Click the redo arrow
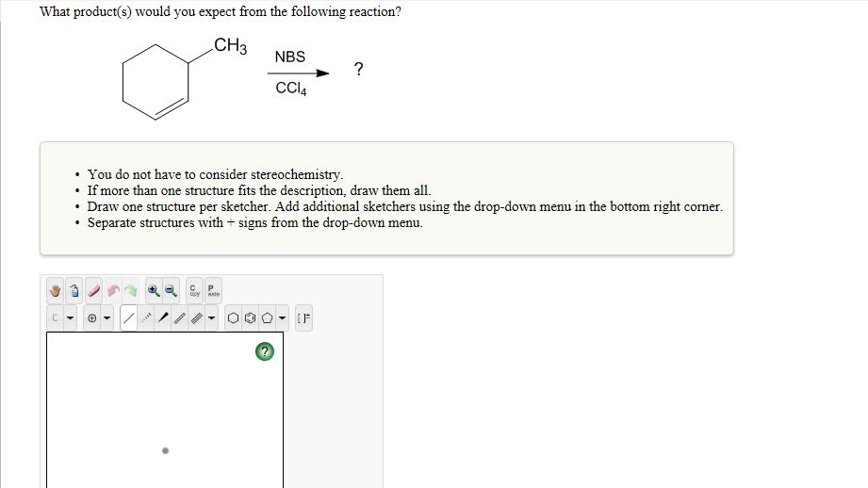Image resolution: width=868 pixels, height=488 pixels. point(131,290)
